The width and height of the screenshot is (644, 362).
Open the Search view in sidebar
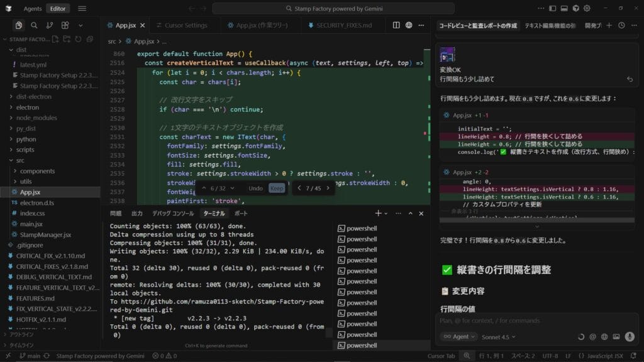coord(34,25)
